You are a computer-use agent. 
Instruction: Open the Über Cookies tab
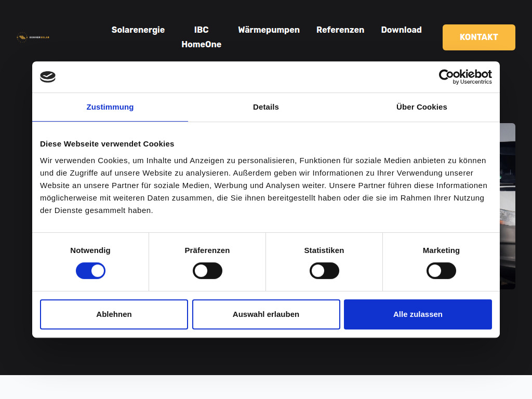[x=421, y=107]
